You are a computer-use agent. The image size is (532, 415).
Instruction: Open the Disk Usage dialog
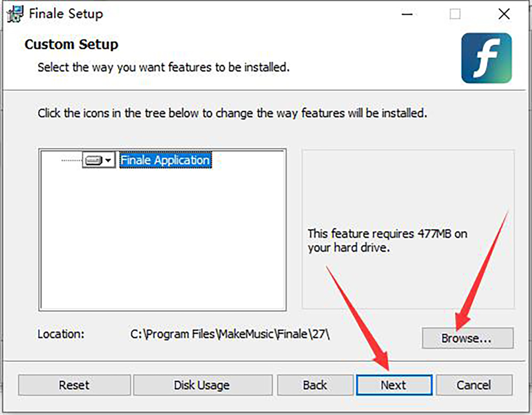[202, 385]
